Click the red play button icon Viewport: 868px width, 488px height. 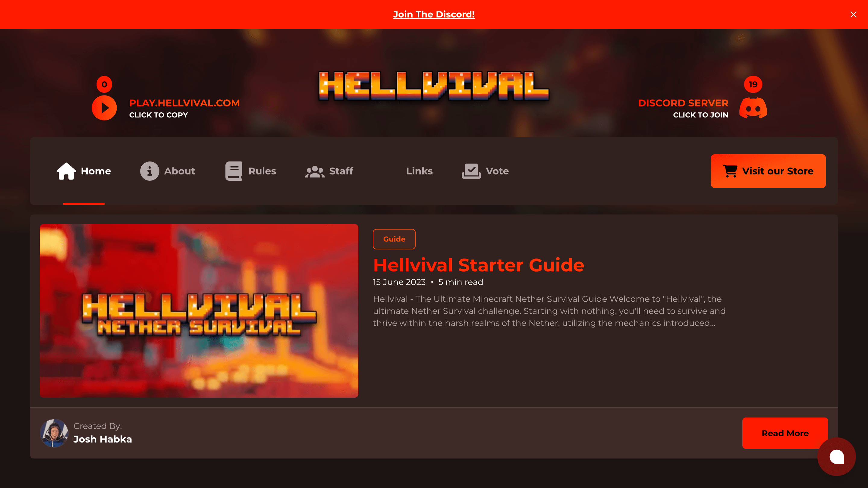point(104,108)
